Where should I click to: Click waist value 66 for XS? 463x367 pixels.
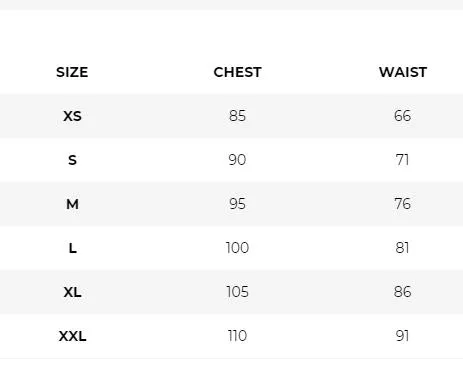click(x=402, y=116)
